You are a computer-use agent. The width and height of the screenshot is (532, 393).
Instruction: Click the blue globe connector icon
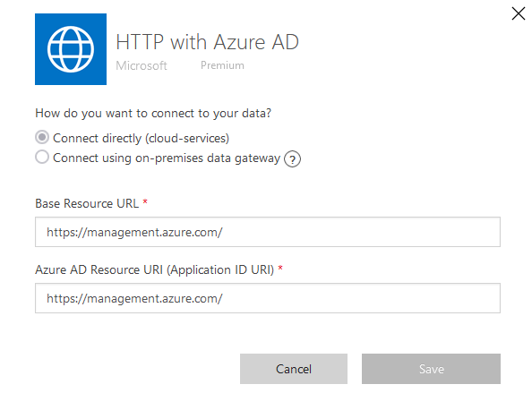click(71, 49)
